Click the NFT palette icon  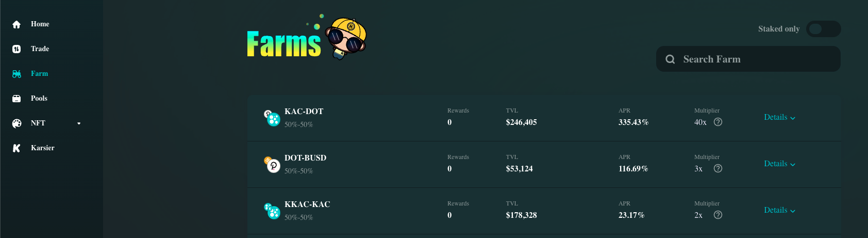16,123
